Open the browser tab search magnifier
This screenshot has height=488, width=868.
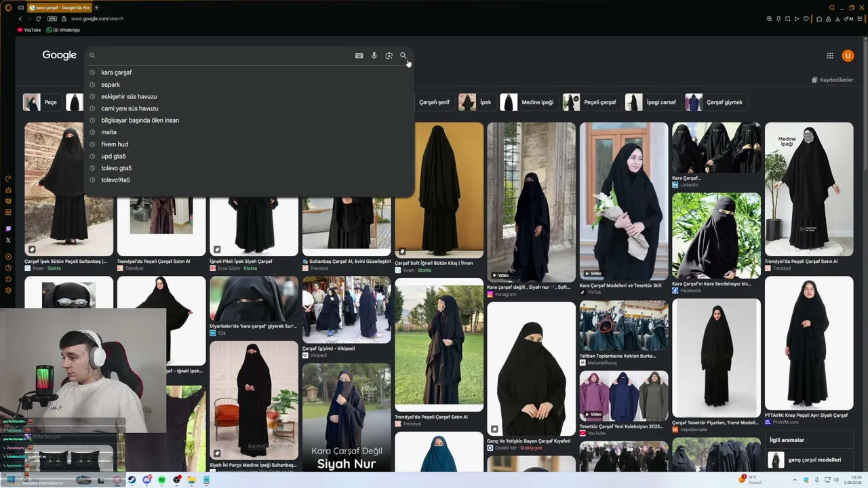[832, 7]
